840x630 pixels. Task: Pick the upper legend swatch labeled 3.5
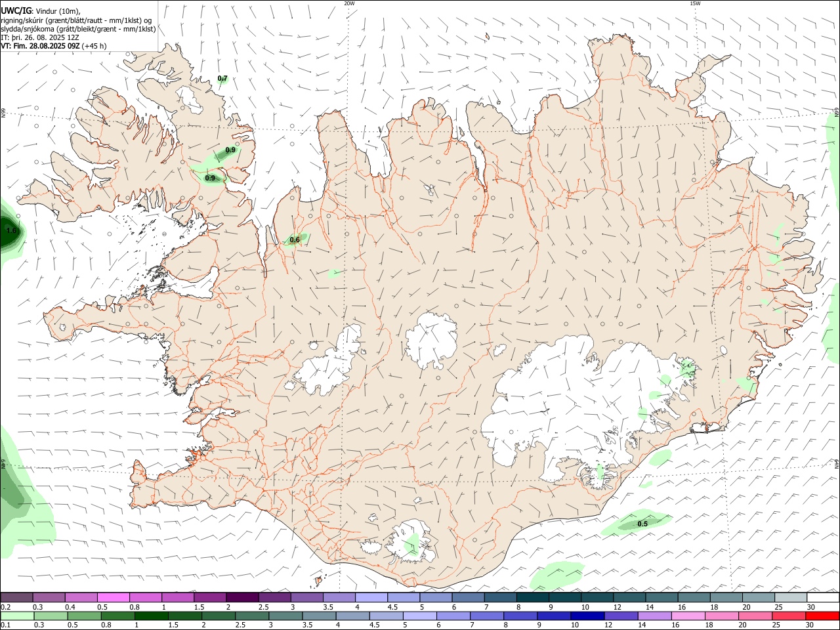coord(338,597)
